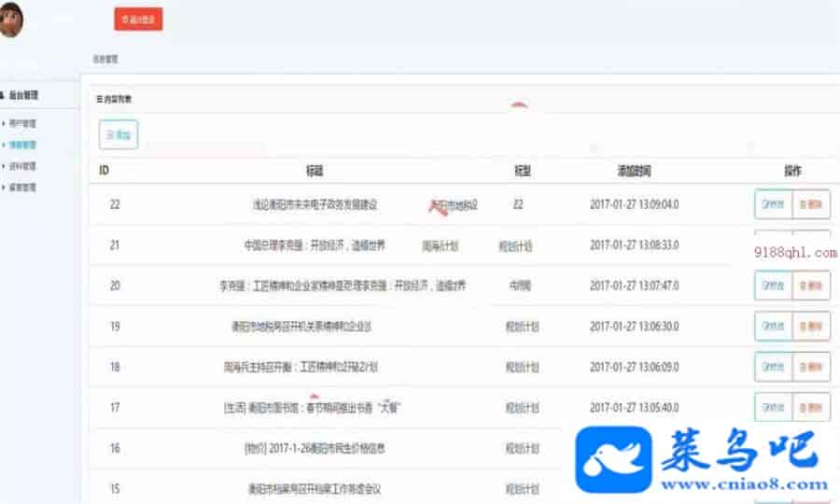The height and width of the screenshot is (504, 840).
Task: Delete the row with ID 20
Action: [x=811, y=286]
